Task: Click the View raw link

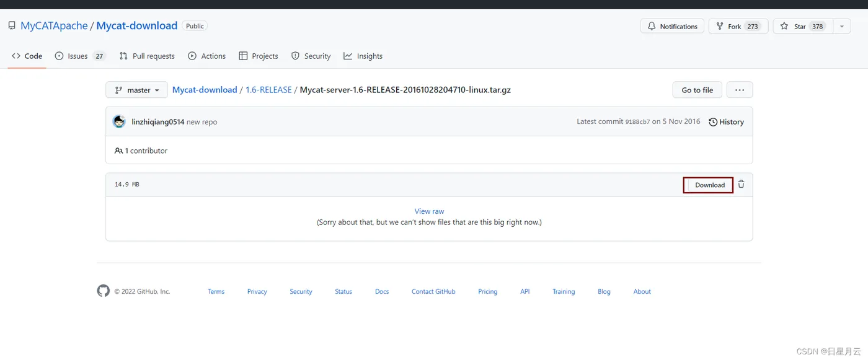Action: tap(429, 211)
